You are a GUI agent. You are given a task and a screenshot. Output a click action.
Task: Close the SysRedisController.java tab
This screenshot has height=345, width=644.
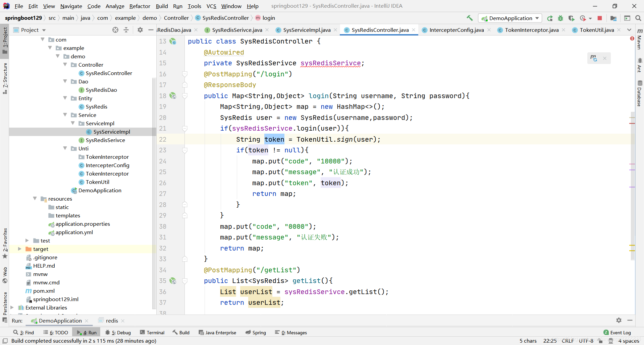tap(414, 30)
